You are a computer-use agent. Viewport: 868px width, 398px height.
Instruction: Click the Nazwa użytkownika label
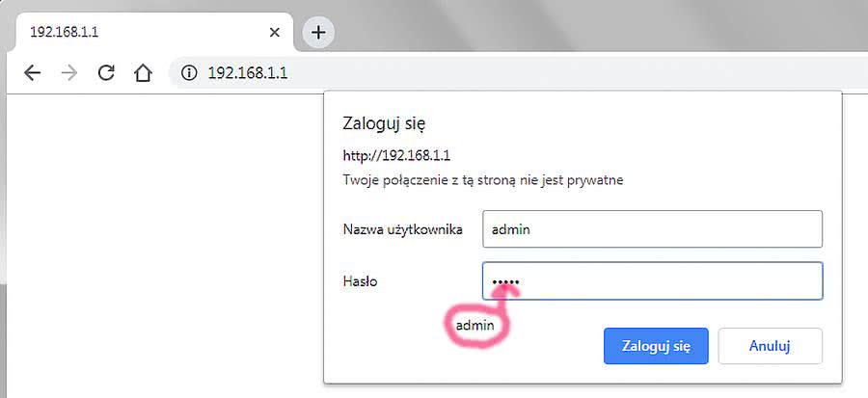click(x=403, y=229)
